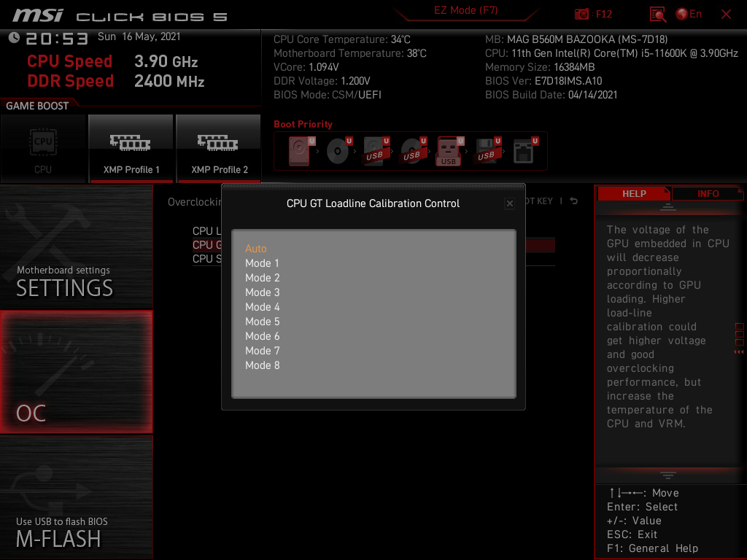Select network boot device icon
This screenshot has height=560, width=747.
tap(525, 151)
